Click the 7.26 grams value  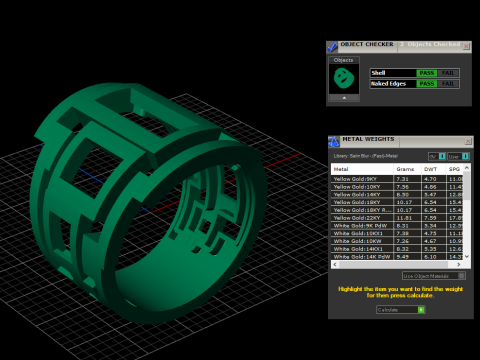pyautogui.click(x=403, y=241)
